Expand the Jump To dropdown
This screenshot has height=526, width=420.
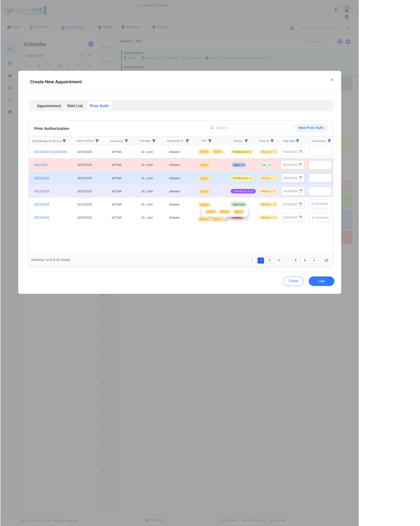click(317, 42)
